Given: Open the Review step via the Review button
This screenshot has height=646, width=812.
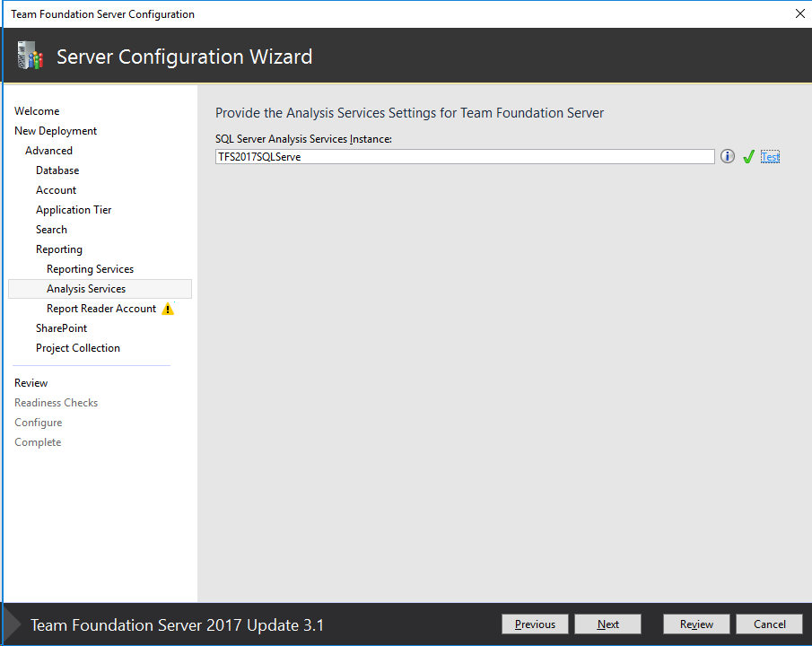Looking at the screenshot, I should (x=696, y=624).
